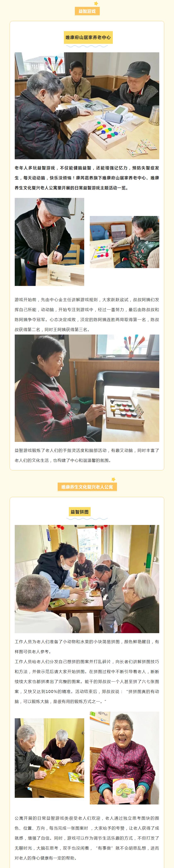The height and width of the screenshot is (868, 174).
Task: Select the 唯康府山居家养老中心 title tag
Action: (x=88, y=37)
